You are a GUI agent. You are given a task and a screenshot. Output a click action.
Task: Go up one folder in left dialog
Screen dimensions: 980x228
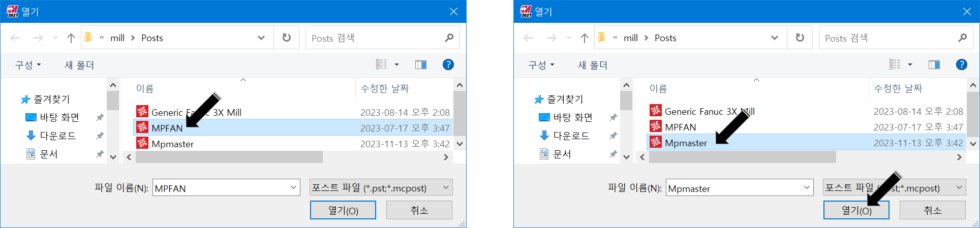pyautogui.click(x=71, y=38)
